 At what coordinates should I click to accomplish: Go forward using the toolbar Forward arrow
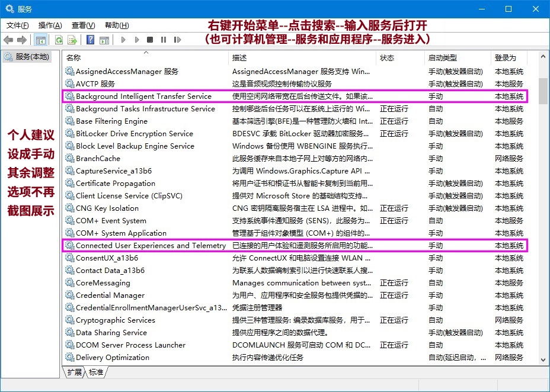(x=22, y=40)
